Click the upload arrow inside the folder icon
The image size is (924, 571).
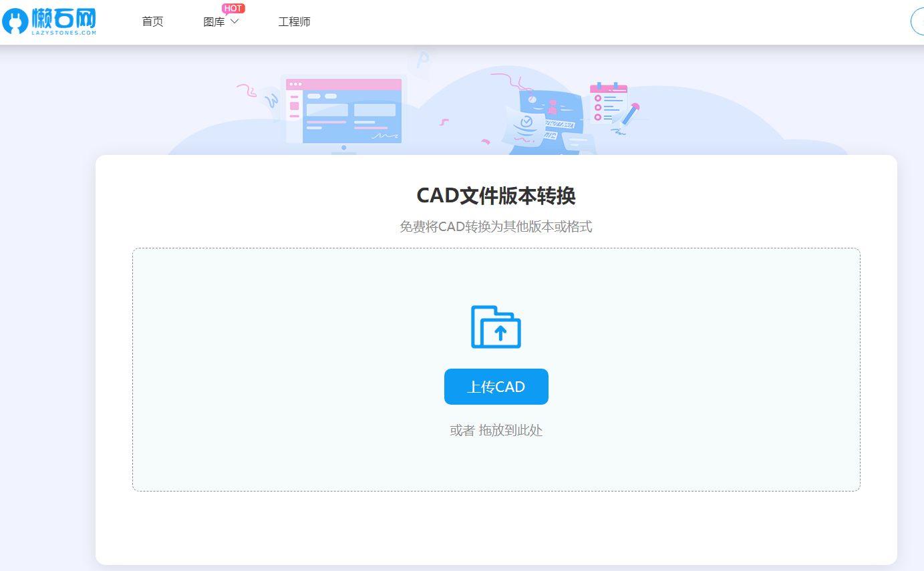pyautogui.click(x=502, y=331)
